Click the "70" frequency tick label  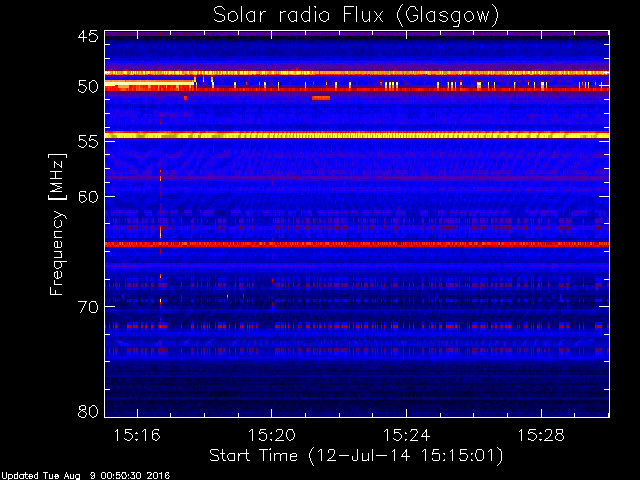(x=88, y=307)
